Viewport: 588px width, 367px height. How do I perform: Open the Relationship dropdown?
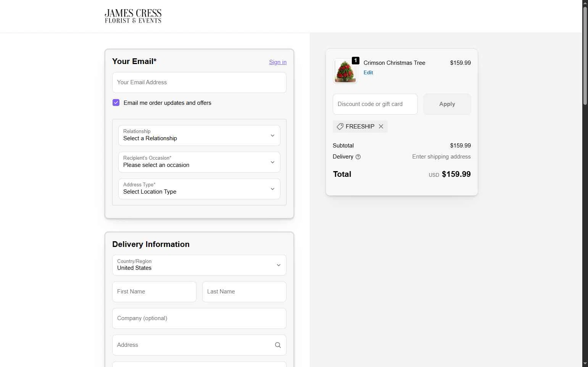coord(199,135)
